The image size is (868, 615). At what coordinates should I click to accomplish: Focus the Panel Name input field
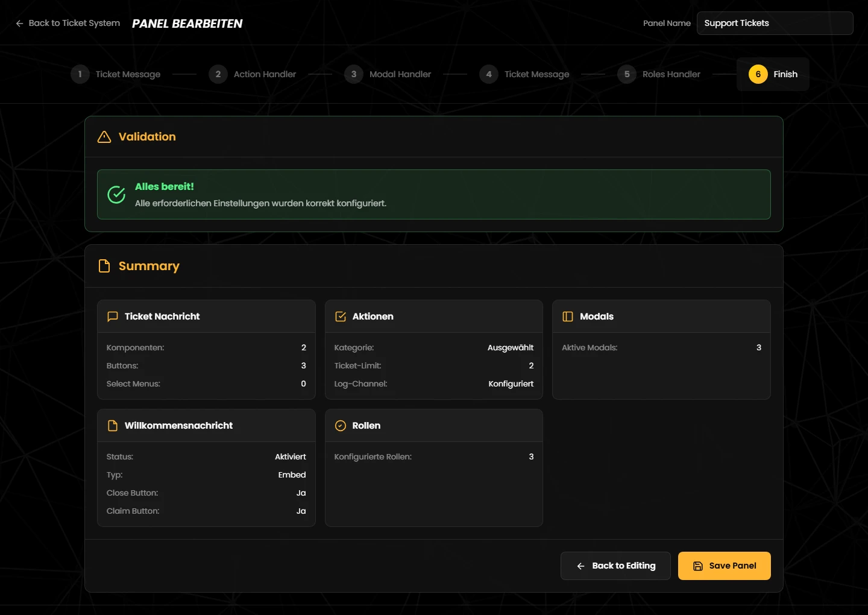pyautogui.click(x=775, y=24)
